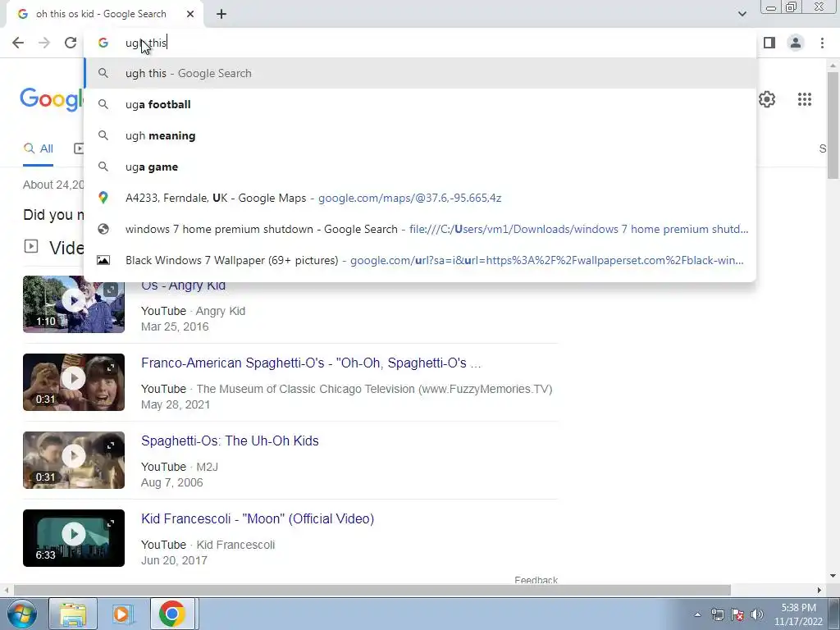Switch to the All results tab
Screen dimensions: 840x630
pyautogui.click(x=38, y=148)
